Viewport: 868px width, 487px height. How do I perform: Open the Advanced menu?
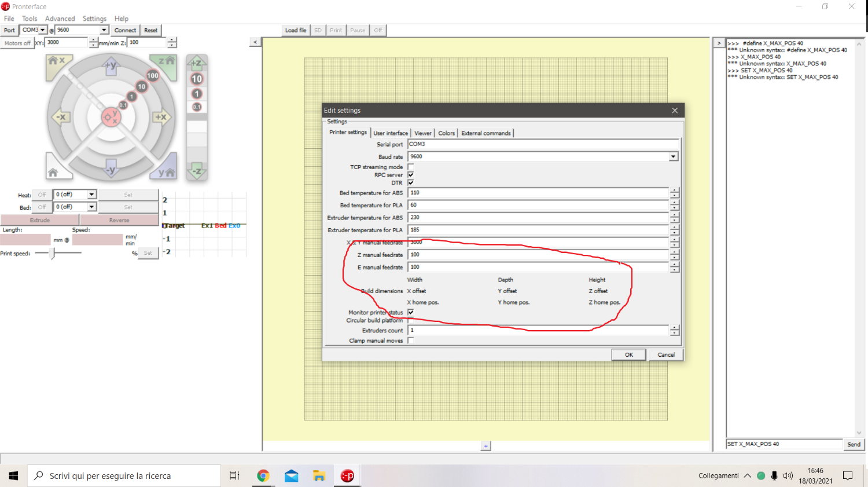60,19
